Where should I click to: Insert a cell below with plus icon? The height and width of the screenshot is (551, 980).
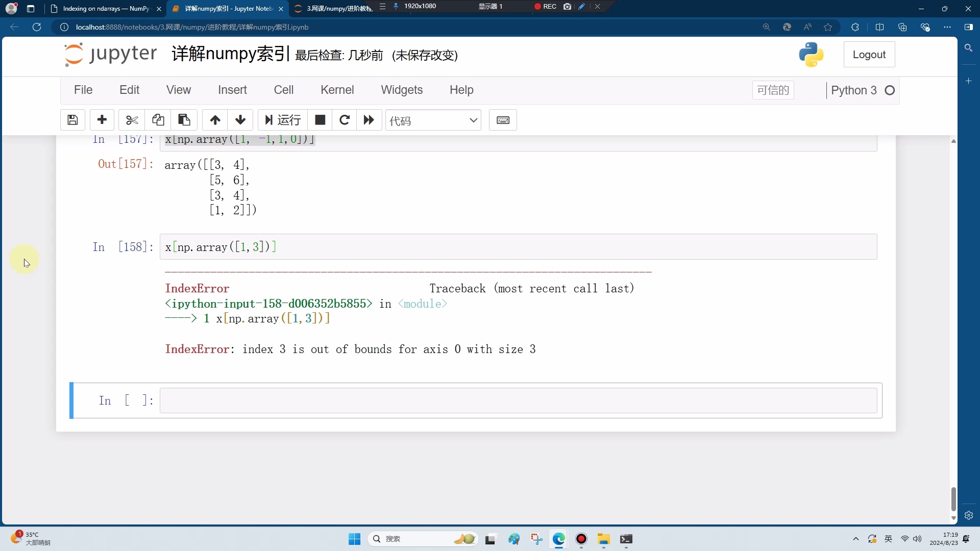pyautogui.click(x=102, y=120)
